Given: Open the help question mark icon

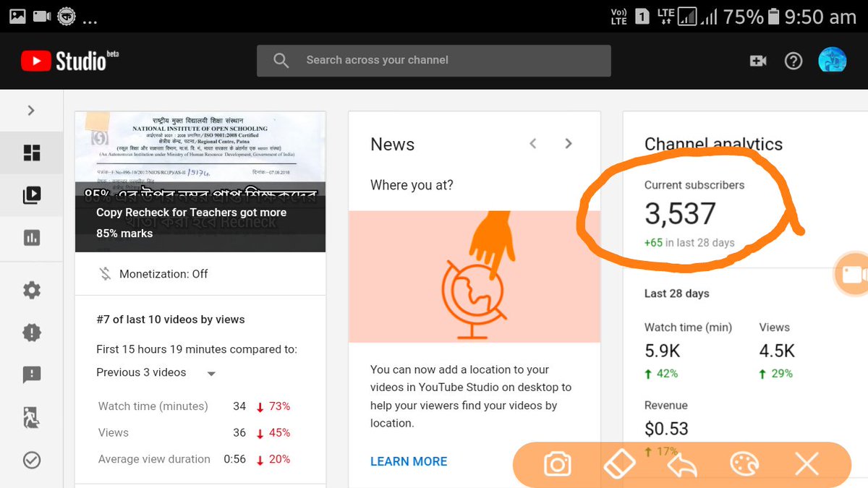Looking at the screenshot, I should pyautogui.click(x=793, y=61).
